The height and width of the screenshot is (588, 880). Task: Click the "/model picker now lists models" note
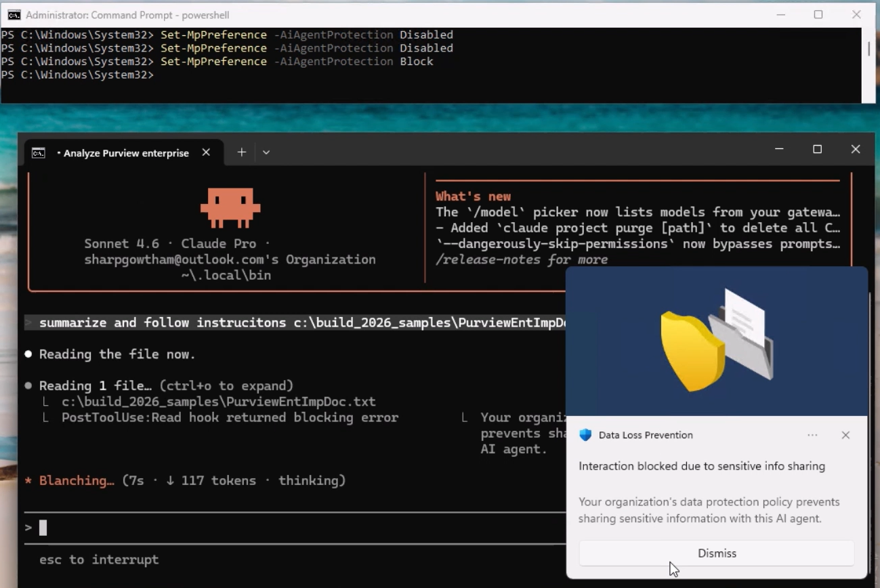point(638,212)
